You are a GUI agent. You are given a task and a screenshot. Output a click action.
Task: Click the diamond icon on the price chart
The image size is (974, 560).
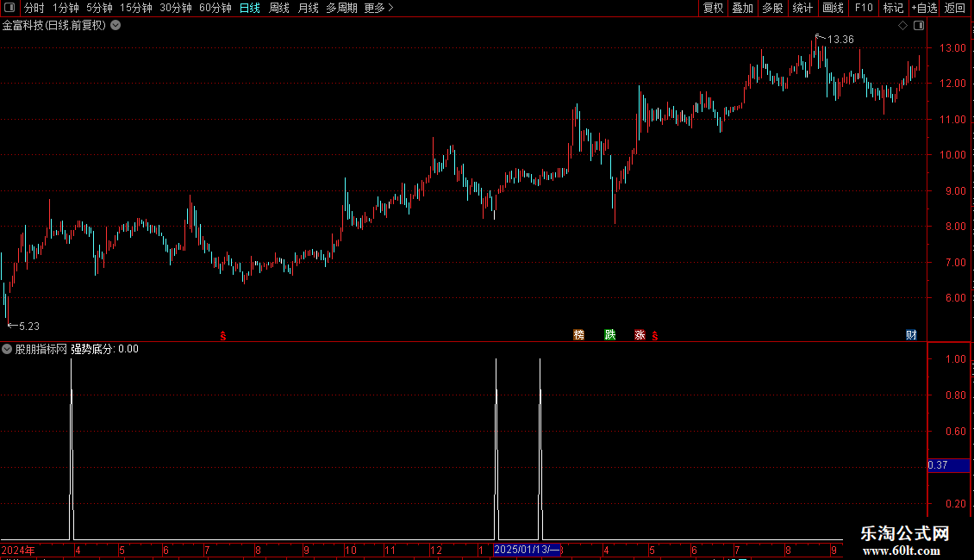(903, 26)
